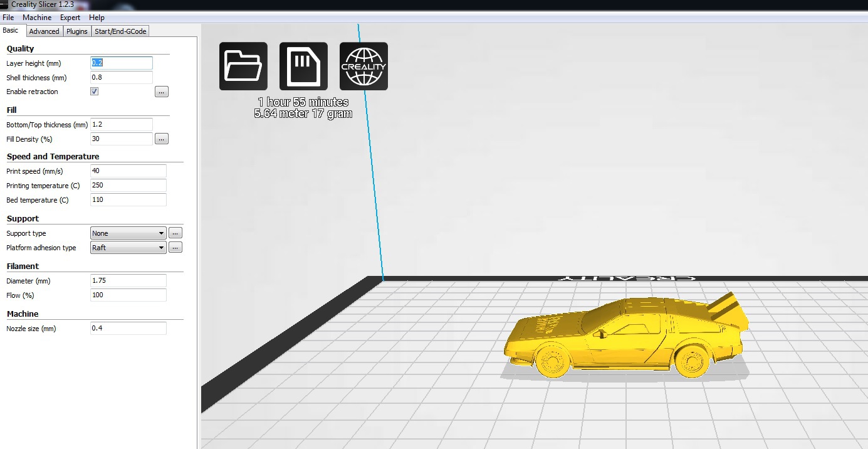Click the Fill Density input field
868x449 pixels.
pos(122,139)
